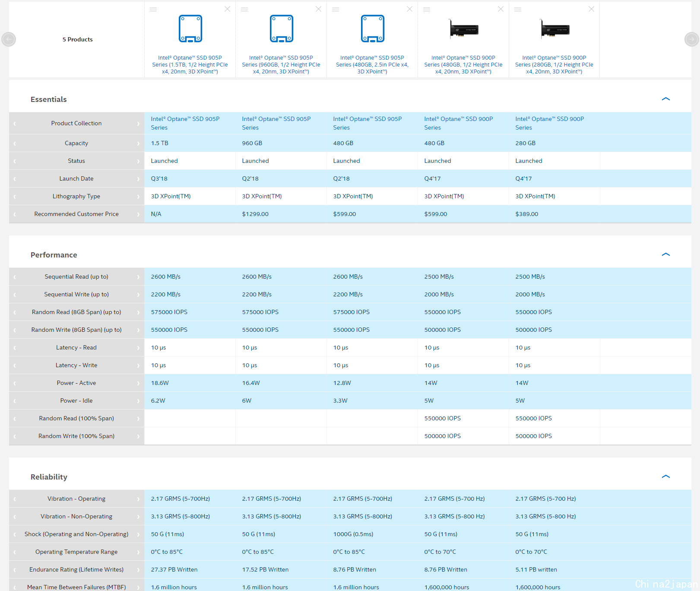Image resolution: width=700 pixels, height=591 pixels.
Task: Remove the 905P 480GB 2.5in product column
Action: click(x=409, y=9)
